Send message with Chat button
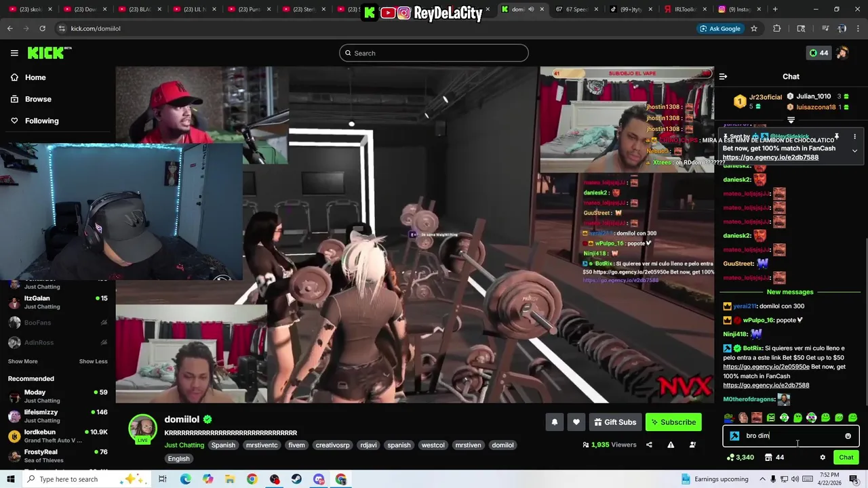Image resolution: width=868 pixels, height=488 pixels. point(846,457)
